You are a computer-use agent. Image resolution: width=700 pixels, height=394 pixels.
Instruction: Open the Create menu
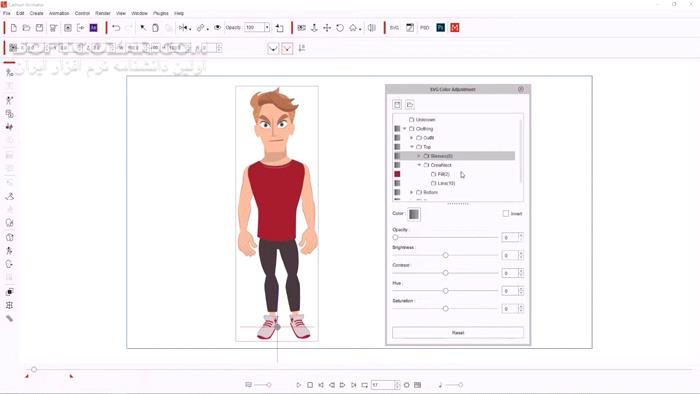[x=37, y=13]
